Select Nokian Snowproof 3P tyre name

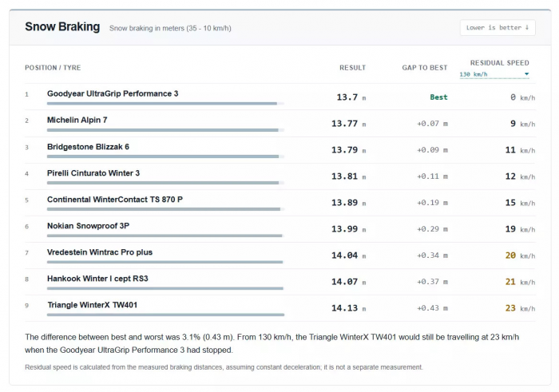click(88, 226)
